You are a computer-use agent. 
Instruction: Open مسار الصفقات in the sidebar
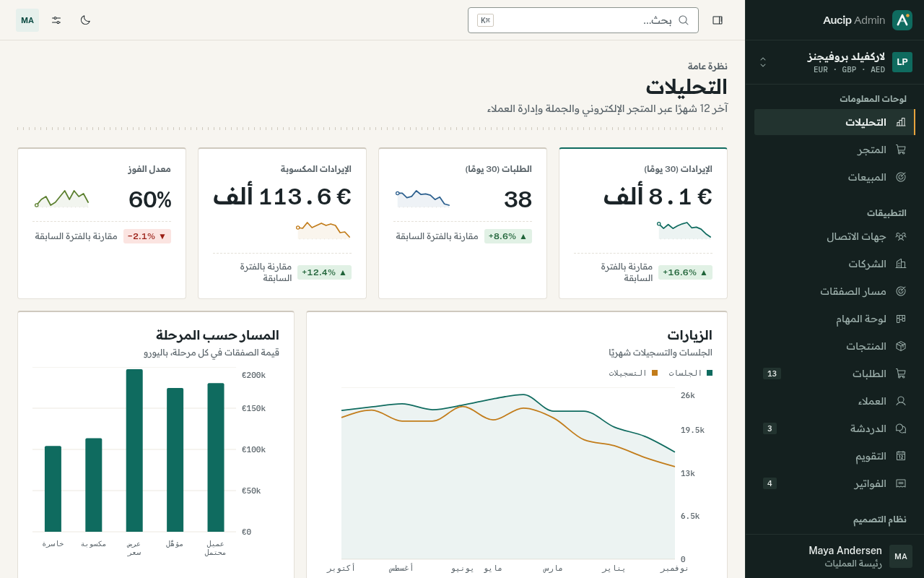[834, 291]
